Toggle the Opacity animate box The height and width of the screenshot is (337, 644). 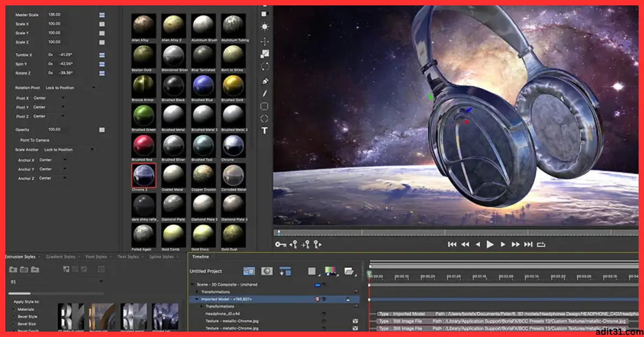click(102, 130)
